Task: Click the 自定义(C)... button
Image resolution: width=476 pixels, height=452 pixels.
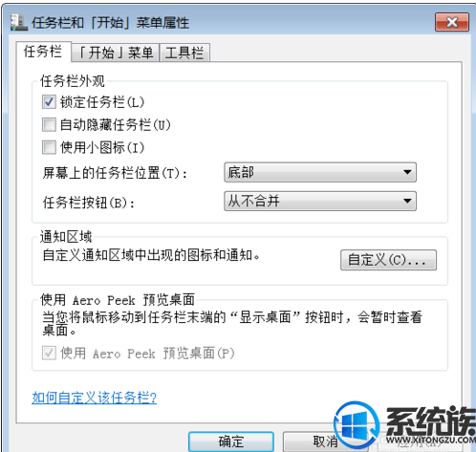Action: (388, 260)
